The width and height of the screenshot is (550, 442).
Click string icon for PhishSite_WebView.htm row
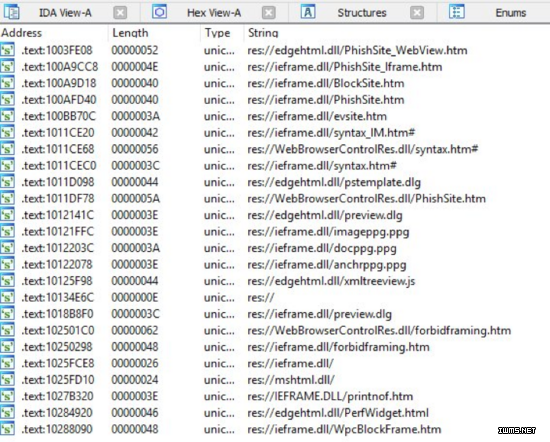tap(7, 50)
